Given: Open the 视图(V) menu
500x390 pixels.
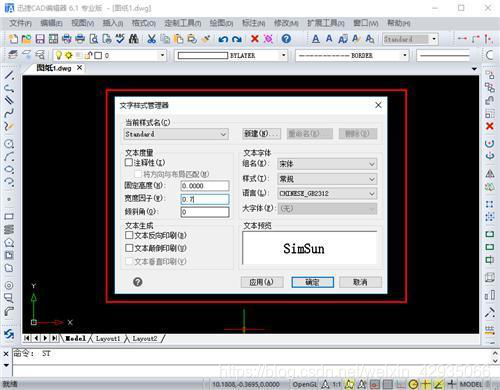Looking at the screenshot, I should 83,23.
